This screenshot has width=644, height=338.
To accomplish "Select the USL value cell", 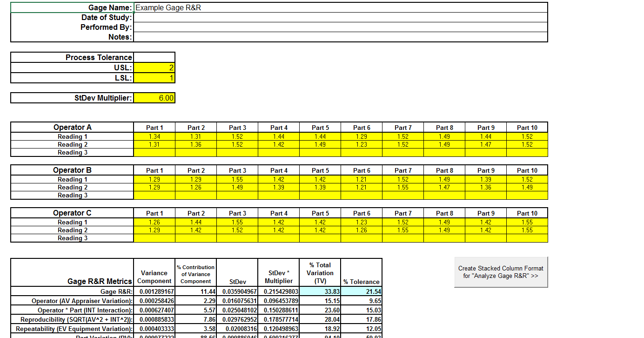I will click(154, 68).
